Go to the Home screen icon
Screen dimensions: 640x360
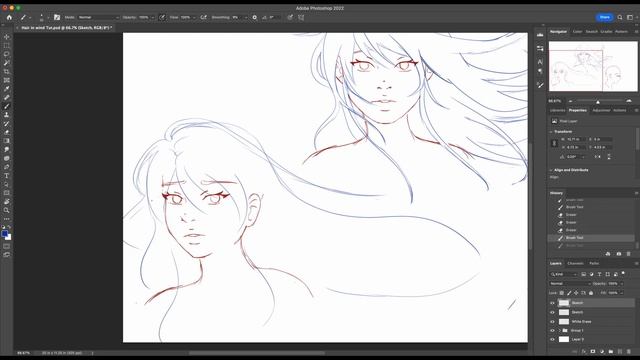tap(9, 17)
